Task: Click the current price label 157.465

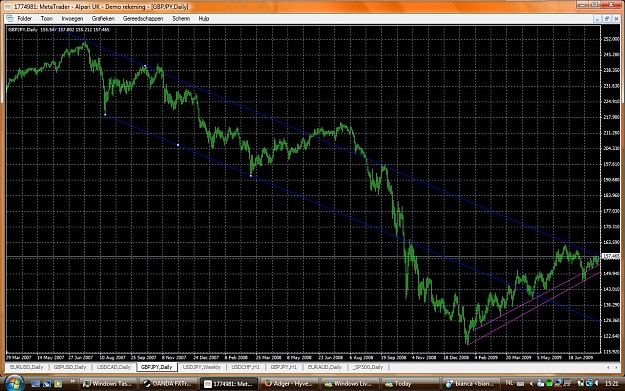Action: (611, 256)
